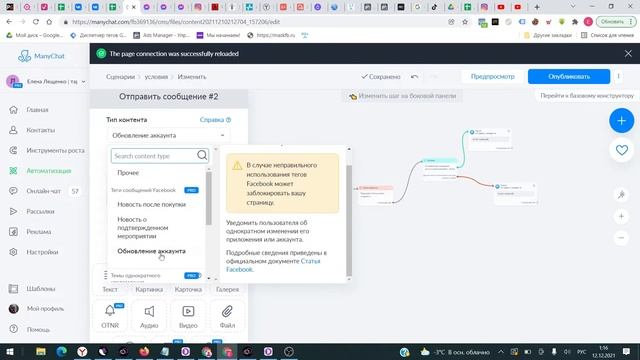Click the search magnifier icon
Viewport: 640px width, 360px height.
202,156
